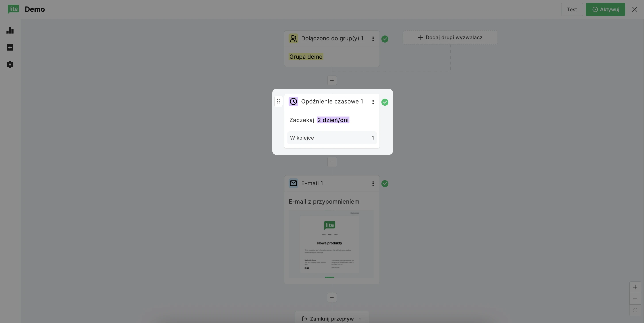Click the fit-to-screen canvas icon
The width and height of the screenshot is (644, 323).
tap(635, 310)
